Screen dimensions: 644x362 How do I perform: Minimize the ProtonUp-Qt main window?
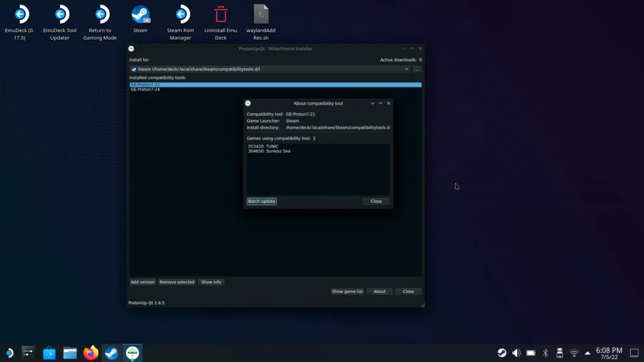tap(404, 48)
